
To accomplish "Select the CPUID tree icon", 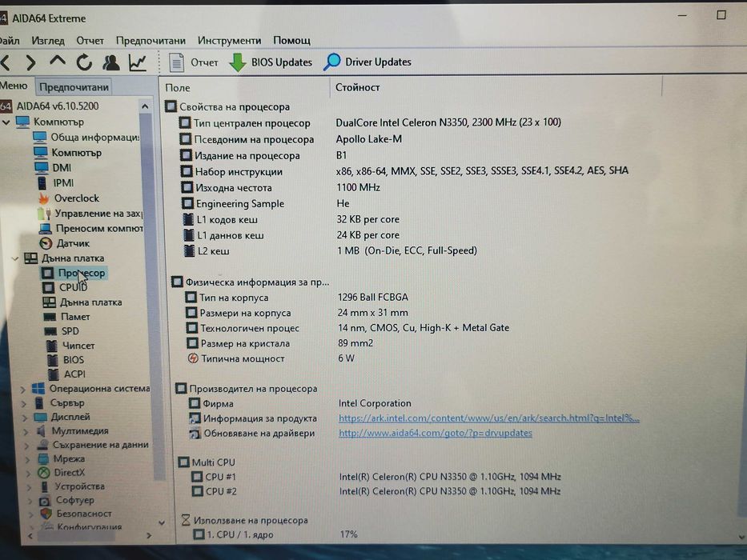I will [48, 288].
